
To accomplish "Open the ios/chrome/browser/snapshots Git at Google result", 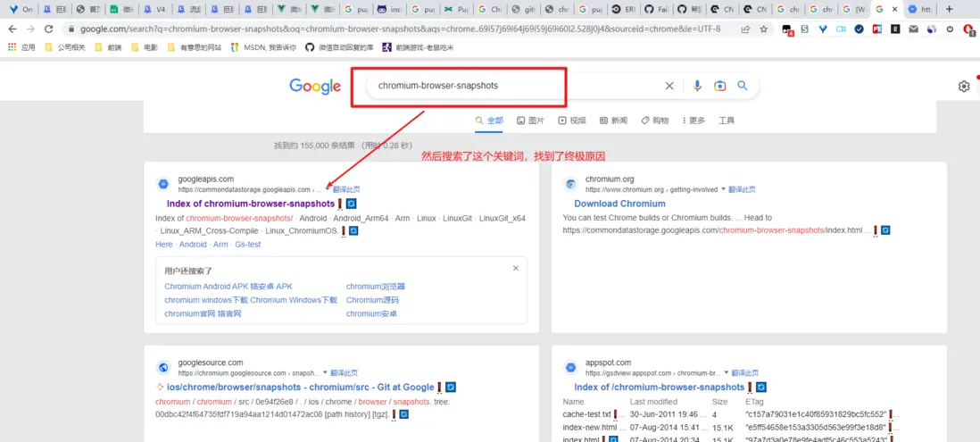I will (301, 387).
